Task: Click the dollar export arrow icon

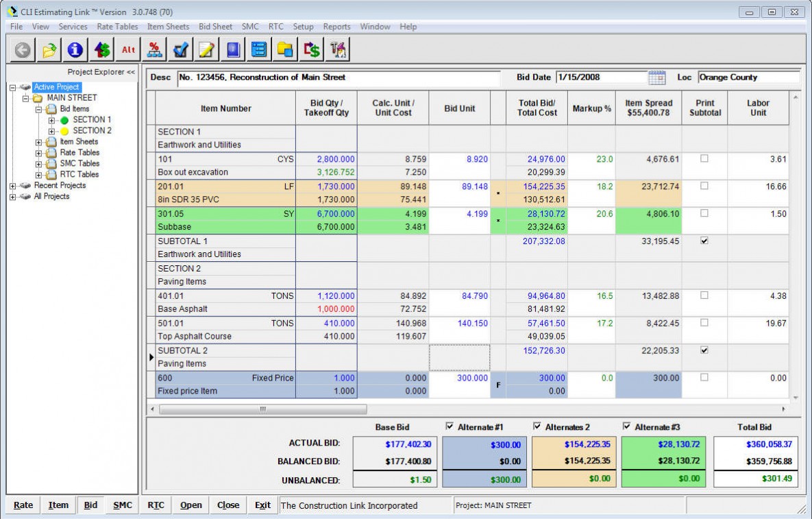Action: pyautogui.click(x=311, y=50)
